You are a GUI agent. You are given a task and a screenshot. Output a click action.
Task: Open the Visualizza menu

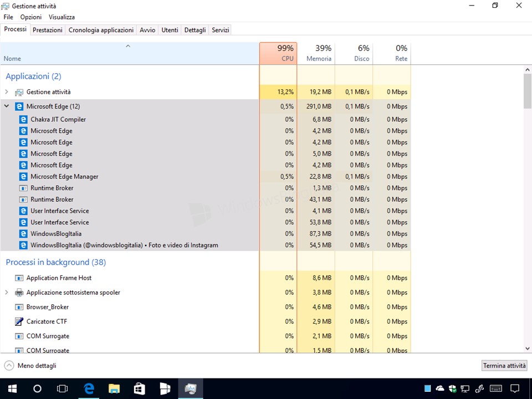62,17
